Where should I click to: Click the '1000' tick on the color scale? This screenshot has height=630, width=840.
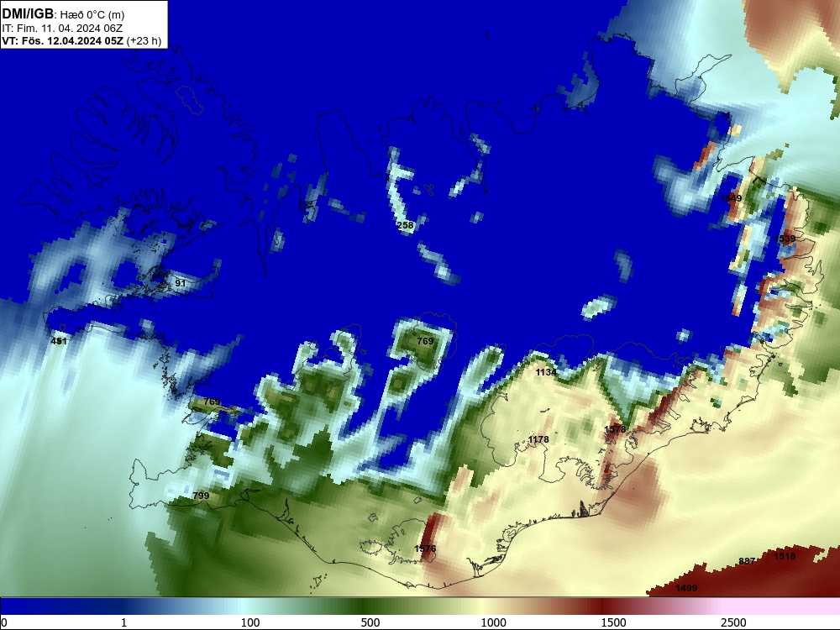click(493, 622)
